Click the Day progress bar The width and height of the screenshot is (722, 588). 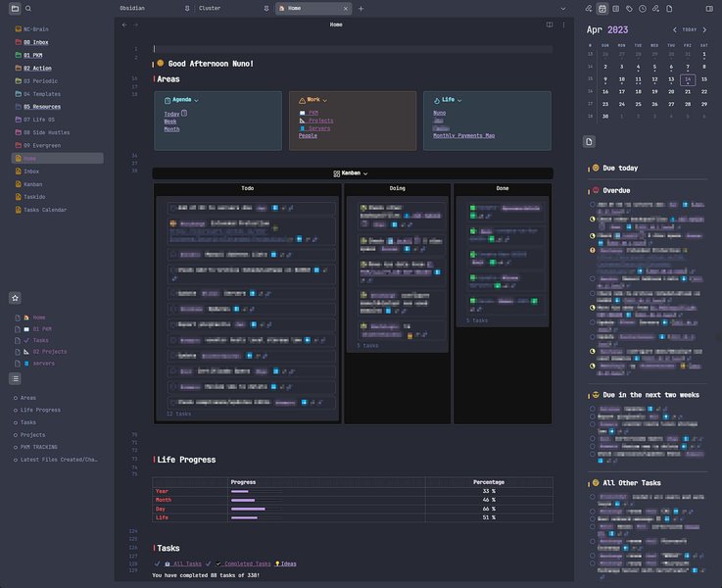(x=257, y=509)
